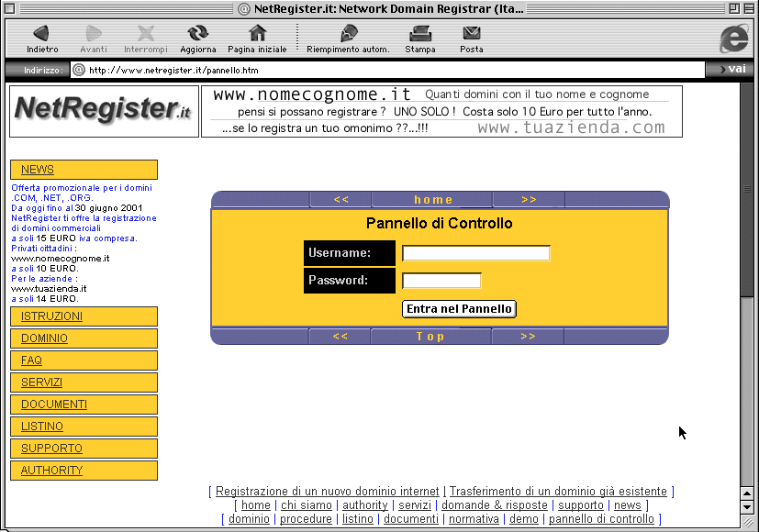Click the Entra nel Pannello button
Viewport: 759px width, 532px height.
(x=459, y=309)
